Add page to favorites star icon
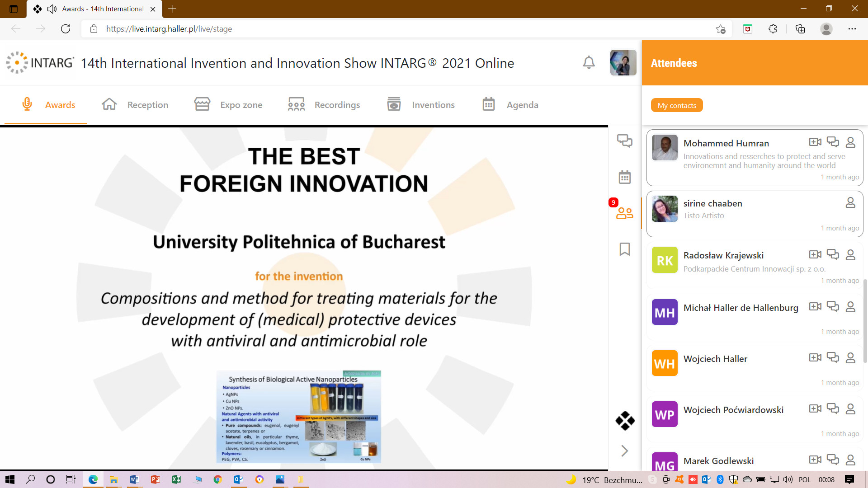 721,29
